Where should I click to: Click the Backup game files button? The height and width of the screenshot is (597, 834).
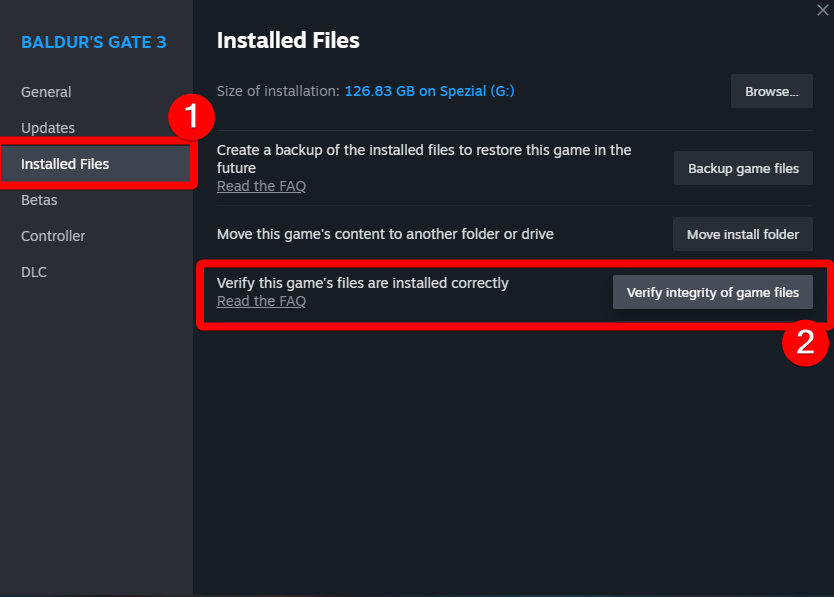(743, 168)
